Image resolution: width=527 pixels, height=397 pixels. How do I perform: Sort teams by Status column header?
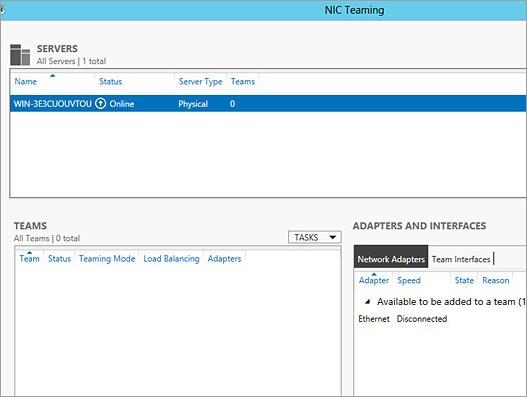[x=59, y=259]
